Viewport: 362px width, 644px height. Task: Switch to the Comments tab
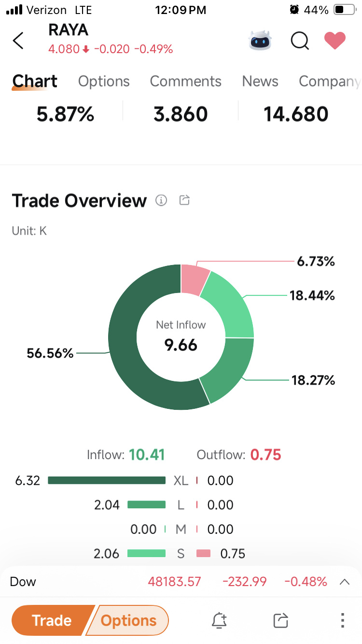(x=185, y=82)
